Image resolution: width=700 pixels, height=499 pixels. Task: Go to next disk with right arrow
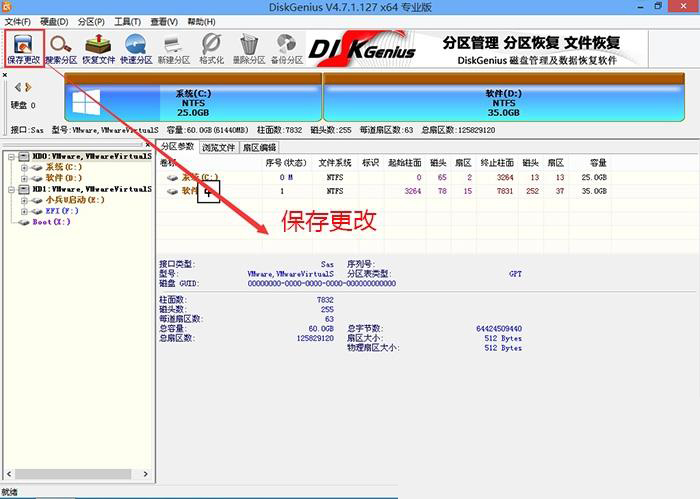pos(30,87)
